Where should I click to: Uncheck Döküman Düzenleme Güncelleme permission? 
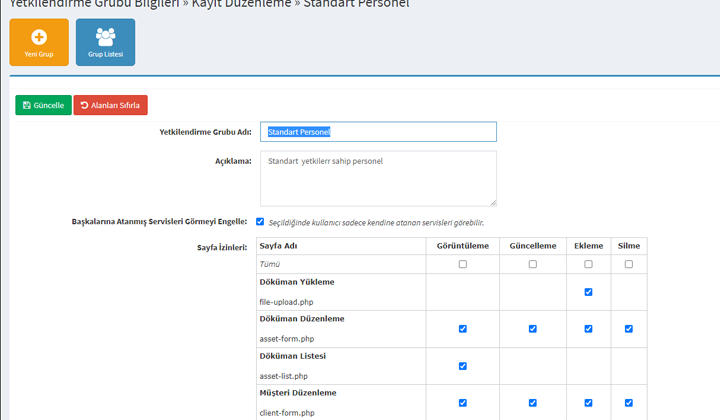532,329
